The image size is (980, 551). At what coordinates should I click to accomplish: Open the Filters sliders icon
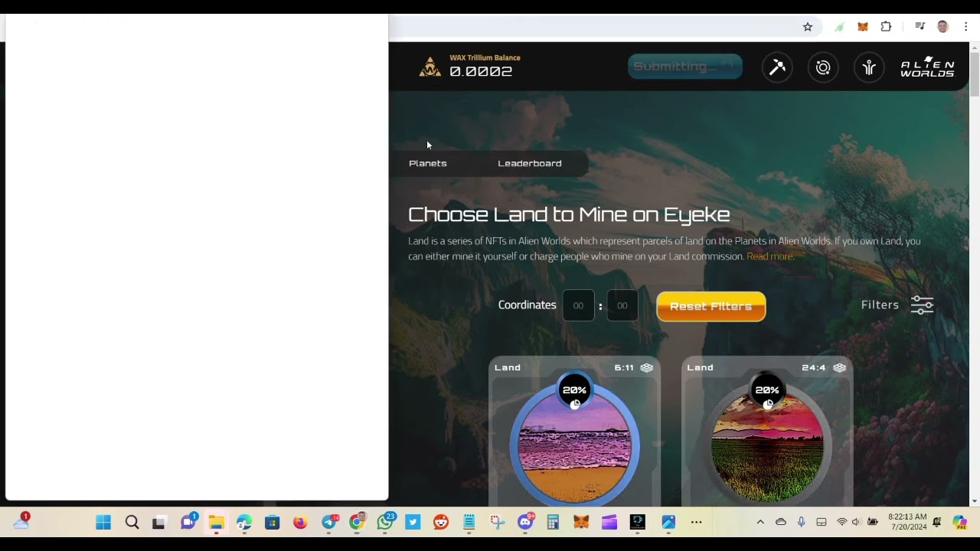922,305
